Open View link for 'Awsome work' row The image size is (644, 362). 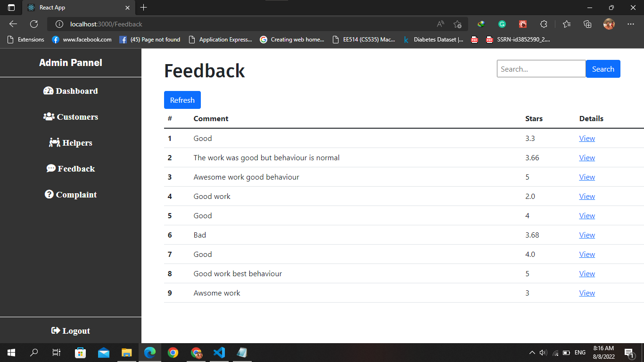[587, 293]
